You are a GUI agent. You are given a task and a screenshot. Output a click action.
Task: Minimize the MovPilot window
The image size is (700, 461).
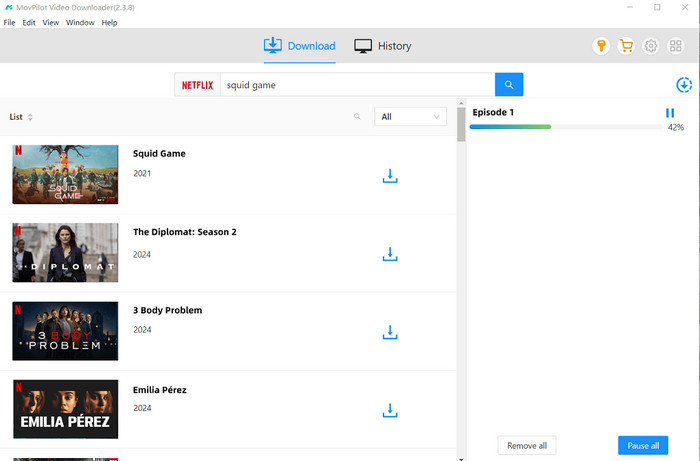[x=630, y=7]
